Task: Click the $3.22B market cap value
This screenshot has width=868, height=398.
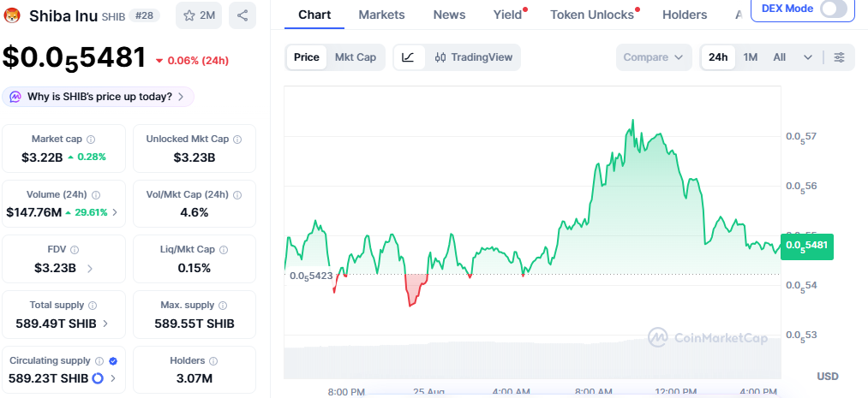Action: point(42,157)
